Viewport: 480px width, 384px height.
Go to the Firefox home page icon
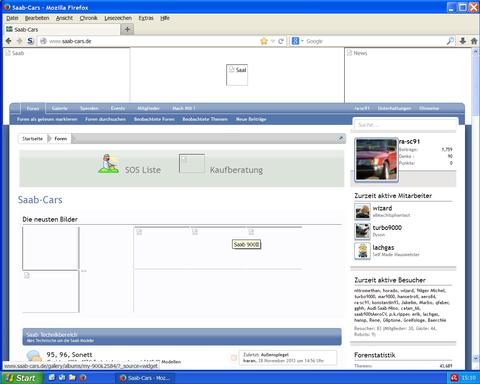[x=474, y=41]
